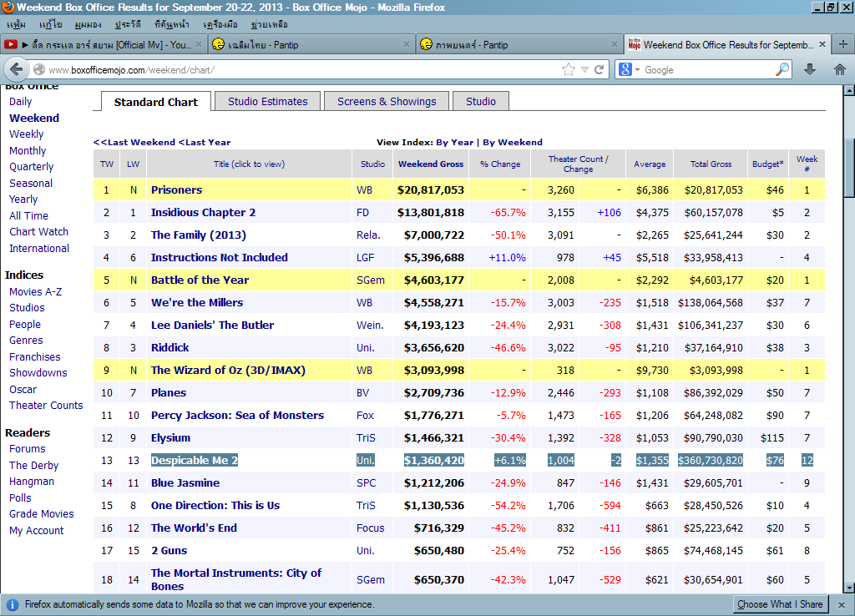The image size is (855, 616).
Task: Open the Prisoners movie link
Action: point(177,189)
